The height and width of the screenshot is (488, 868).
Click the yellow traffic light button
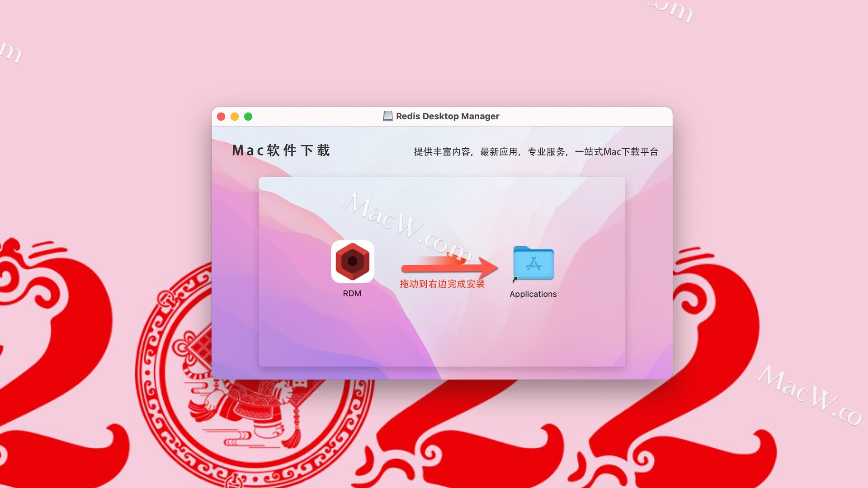click(x=236, y=116)
